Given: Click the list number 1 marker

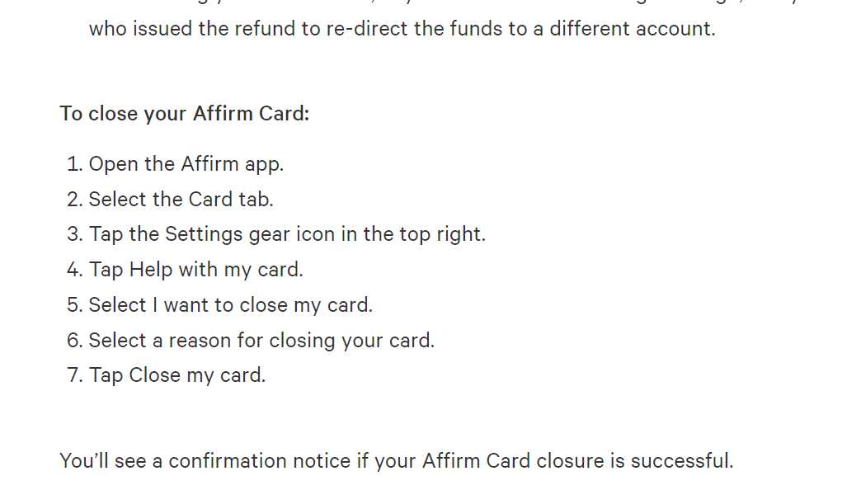Looking at the screenshot, I should [x=74, y=164].
